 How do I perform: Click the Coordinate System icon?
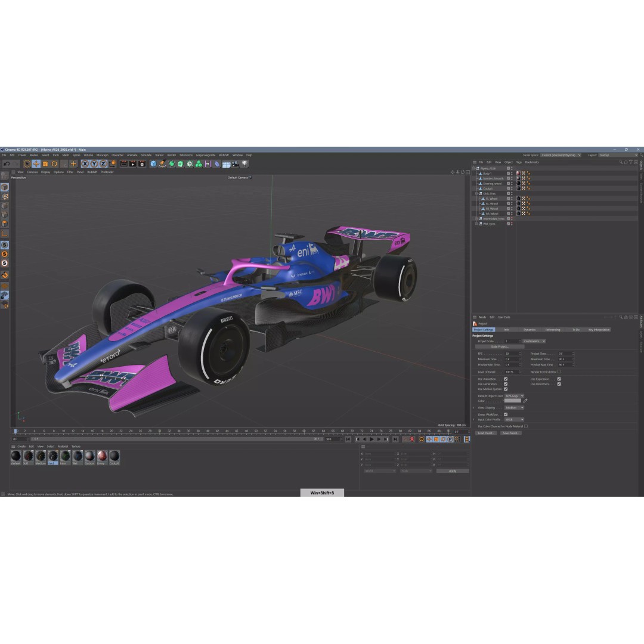113,164
